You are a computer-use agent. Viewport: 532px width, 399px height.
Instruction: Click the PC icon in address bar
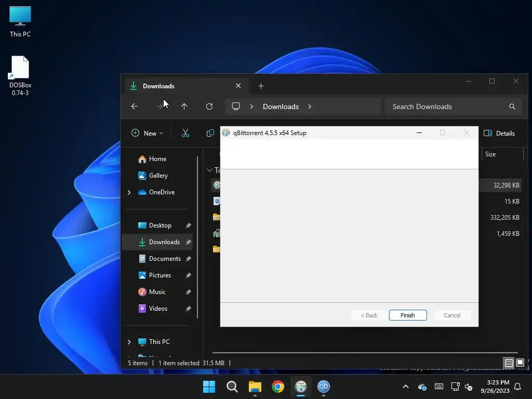[x=236, y=107]
